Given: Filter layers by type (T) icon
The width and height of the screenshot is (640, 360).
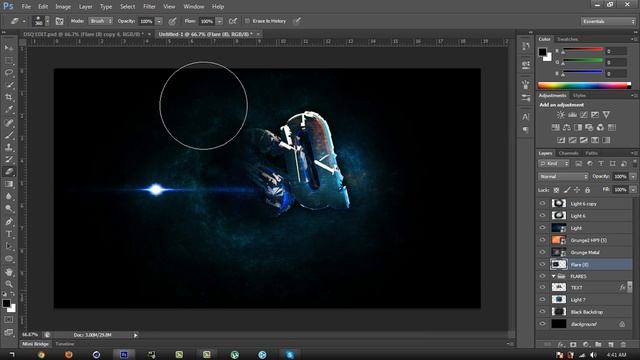Looking at the screenshot, I should (x=601, y=164).
